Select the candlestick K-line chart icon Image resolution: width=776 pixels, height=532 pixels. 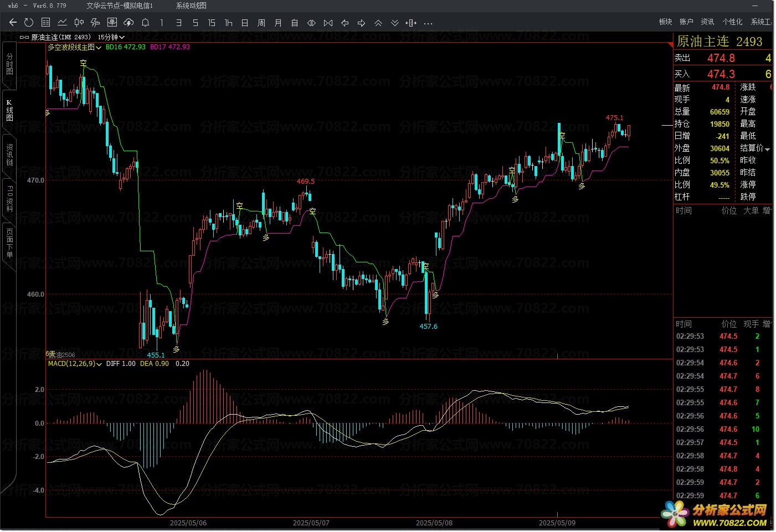tap(79, 23)
